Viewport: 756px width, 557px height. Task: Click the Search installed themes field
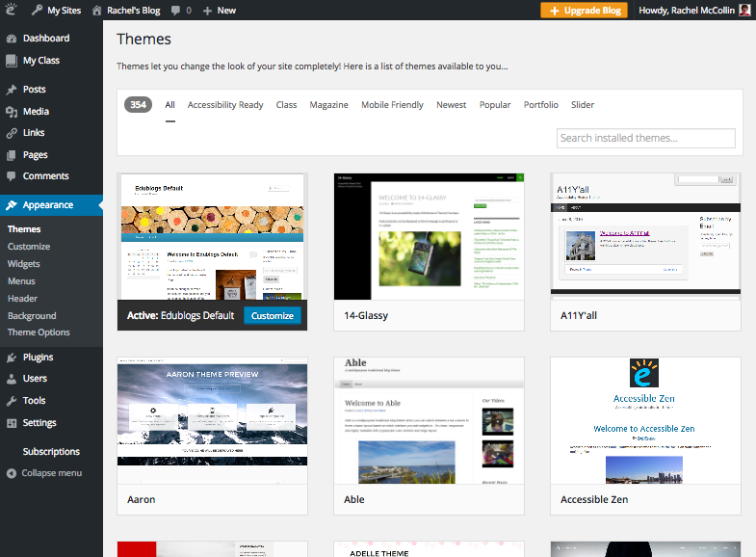pyautogui.click(x=646, y=139)
